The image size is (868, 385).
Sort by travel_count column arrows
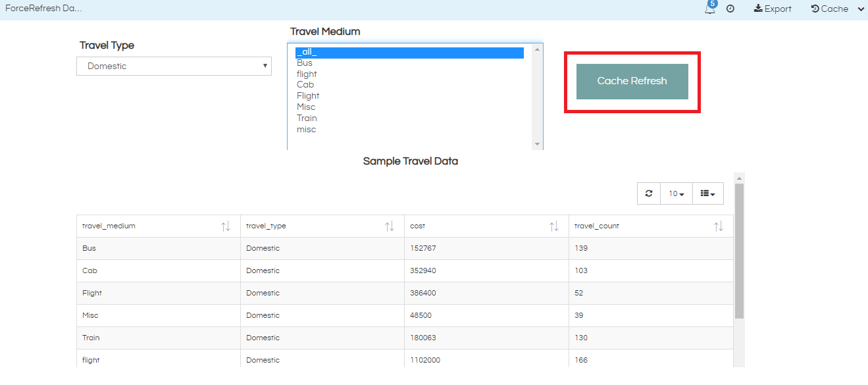(x=719, y=226)
